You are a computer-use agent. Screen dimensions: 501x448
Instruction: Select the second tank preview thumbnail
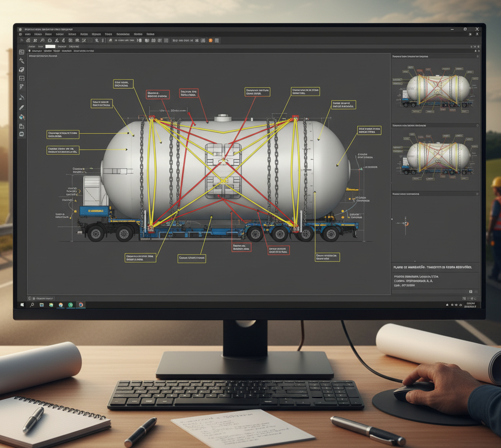point(435,156)
